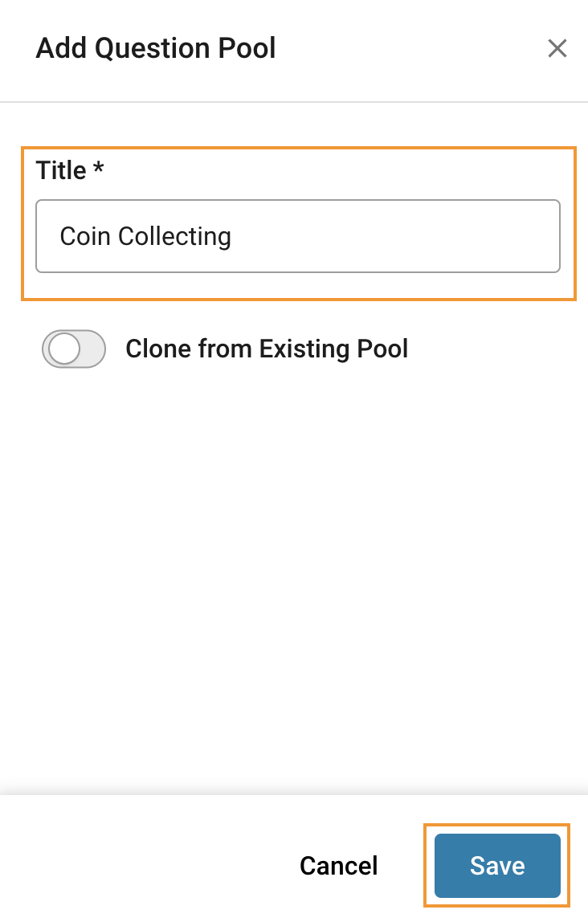The width and height of the screenshot is (588, 922).
Task: Close the Add Question Pool dialog
Action: point(557,49)
